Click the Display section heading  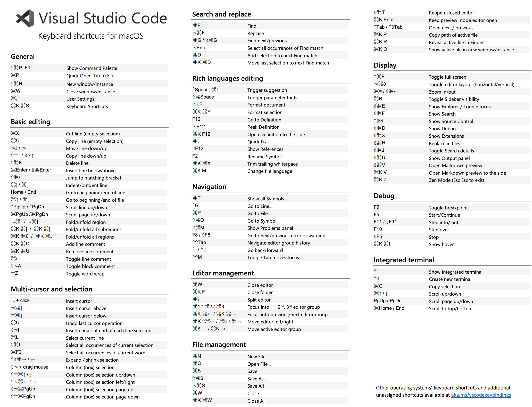(385, 65)
